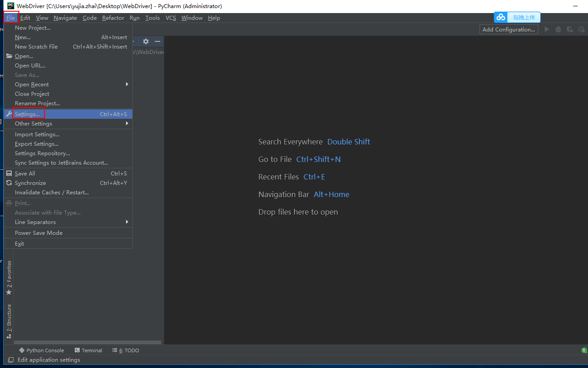The image size is (588, 368).
Task: Open the Python Console tool window
Action: click(41, 350)
